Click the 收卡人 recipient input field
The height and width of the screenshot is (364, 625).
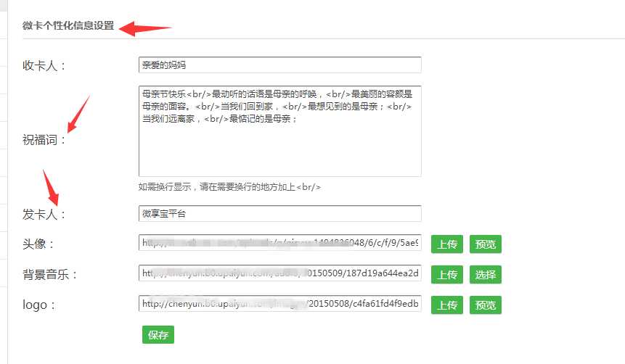point(279,65)
